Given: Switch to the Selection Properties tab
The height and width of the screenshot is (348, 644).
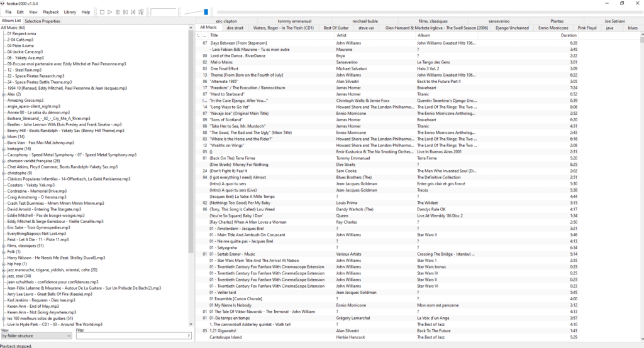Looking at the screenshot, I should tap(42, 21).
